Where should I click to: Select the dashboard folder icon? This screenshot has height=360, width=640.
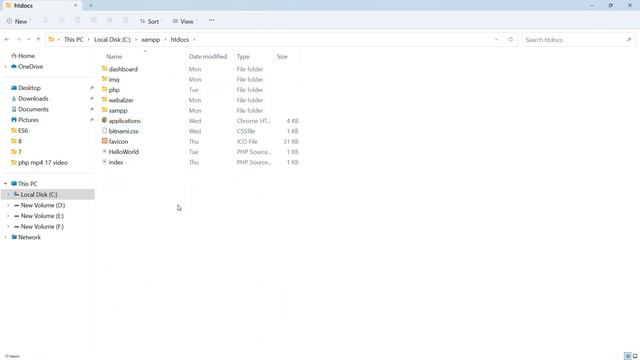pos(104,69)
